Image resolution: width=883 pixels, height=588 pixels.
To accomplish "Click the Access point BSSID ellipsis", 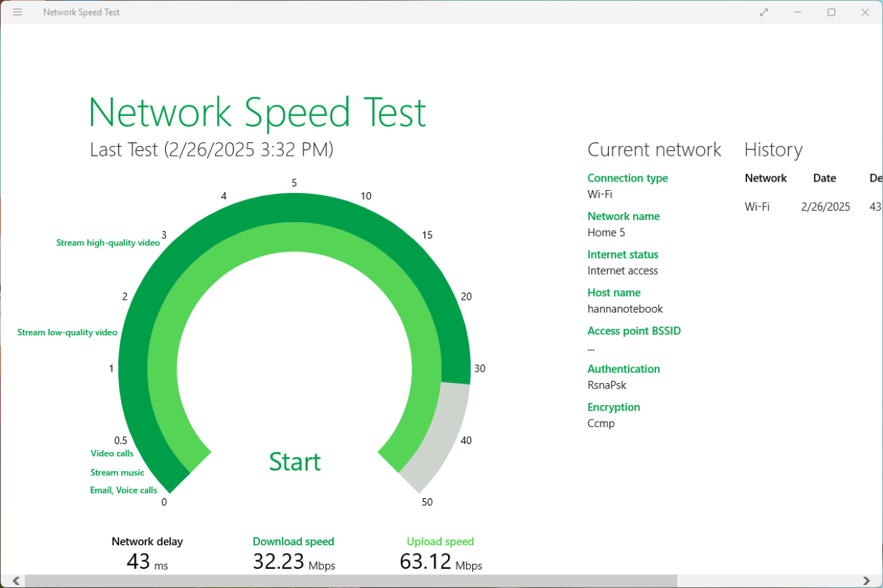I will 590,347.
